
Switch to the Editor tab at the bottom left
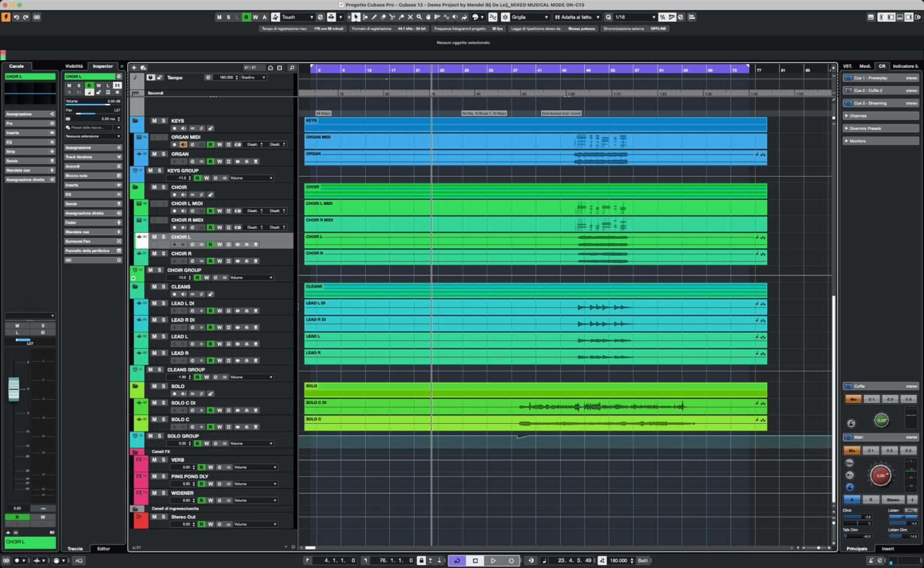coord(103,548)
